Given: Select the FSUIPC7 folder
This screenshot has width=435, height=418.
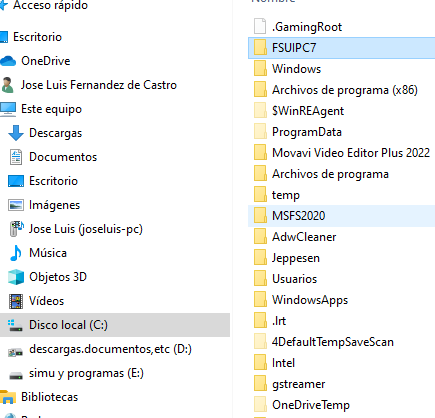Looking at the screenshot, I should click(342, 48).
